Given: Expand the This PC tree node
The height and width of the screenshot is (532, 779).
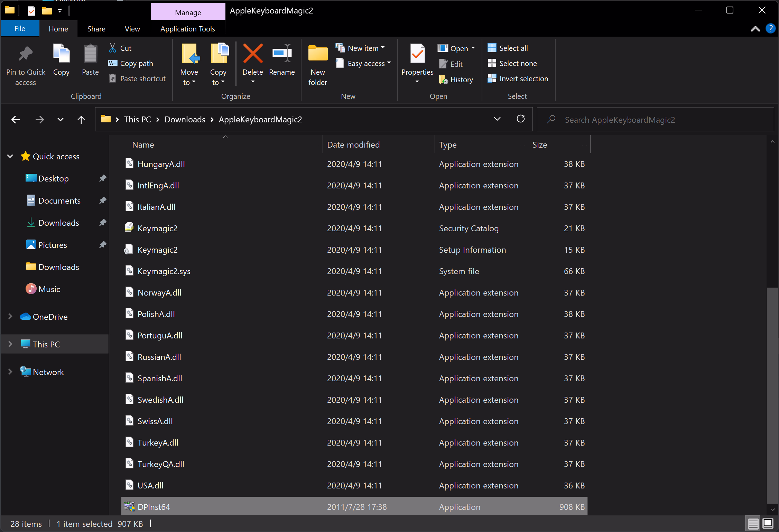Looking at the screenshot, I should click(10, 344).
